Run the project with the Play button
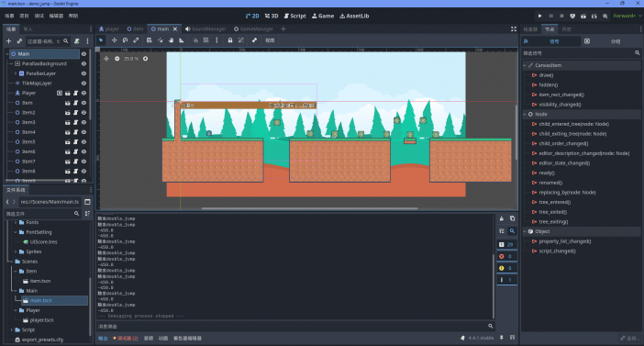The height and width of the screenshot is (346, 644). click(x=540, y=16)
